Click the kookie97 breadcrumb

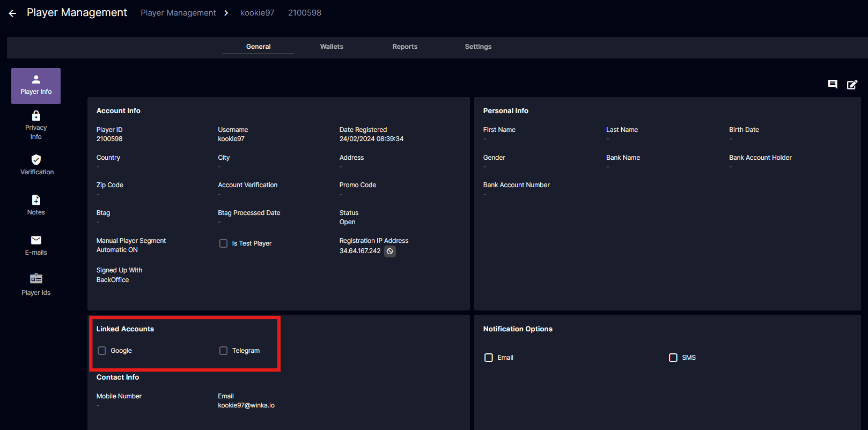[258, 13]
